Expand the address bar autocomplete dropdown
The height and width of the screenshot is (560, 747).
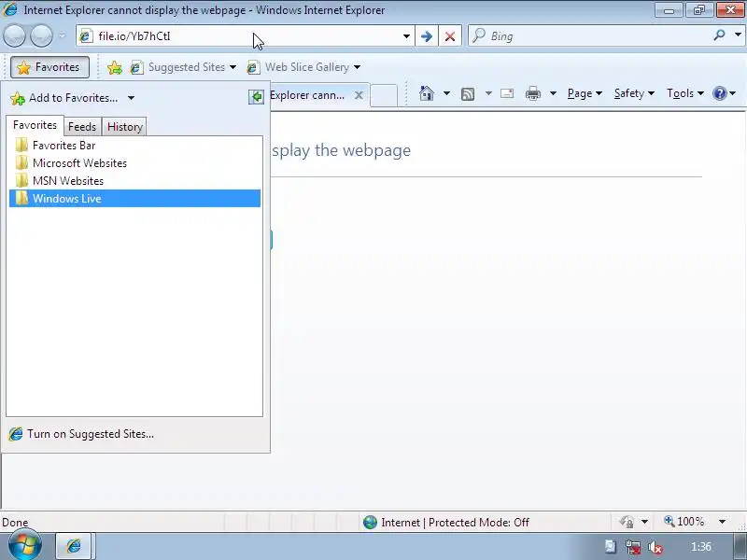406,36
